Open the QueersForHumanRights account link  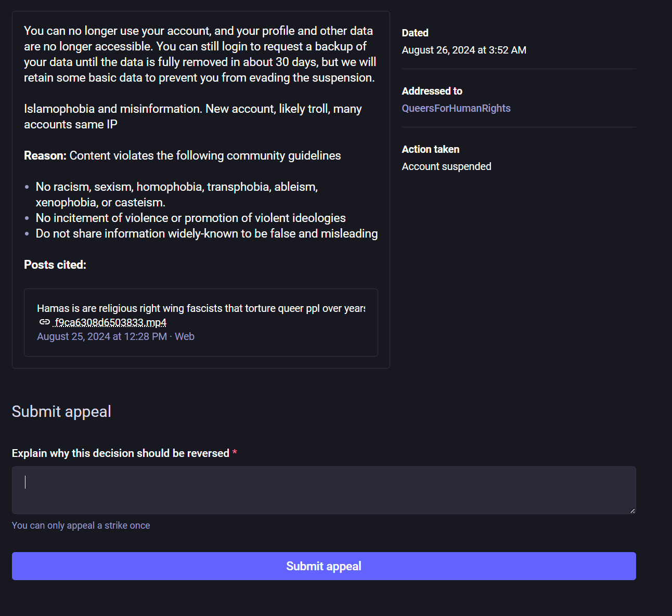coord(456,108)
